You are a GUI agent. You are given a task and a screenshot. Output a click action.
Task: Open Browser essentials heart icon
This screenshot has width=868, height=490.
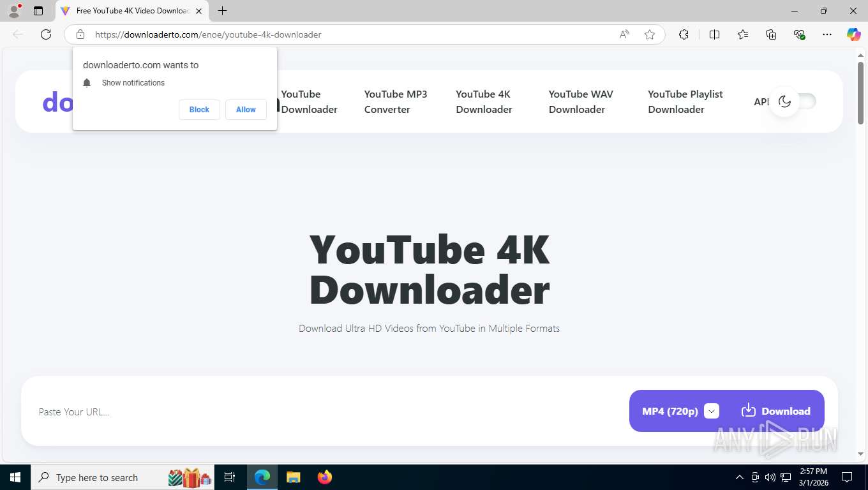coord(799,34)
